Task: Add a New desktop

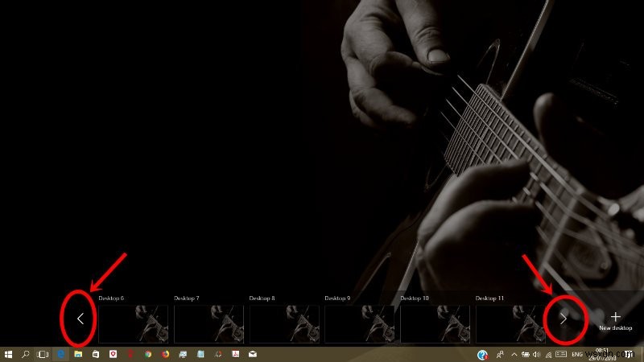Action: click(x=615, y=321)
